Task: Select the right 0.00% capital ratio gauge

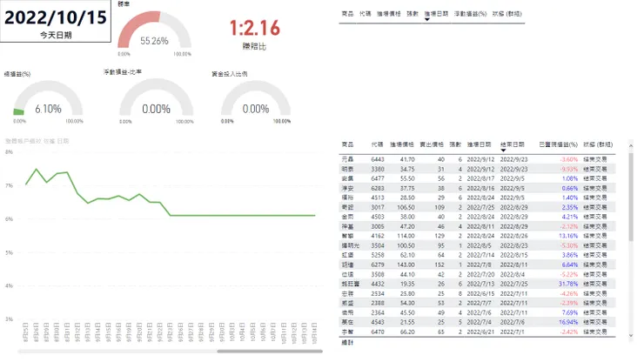Action: pos(256,101)
